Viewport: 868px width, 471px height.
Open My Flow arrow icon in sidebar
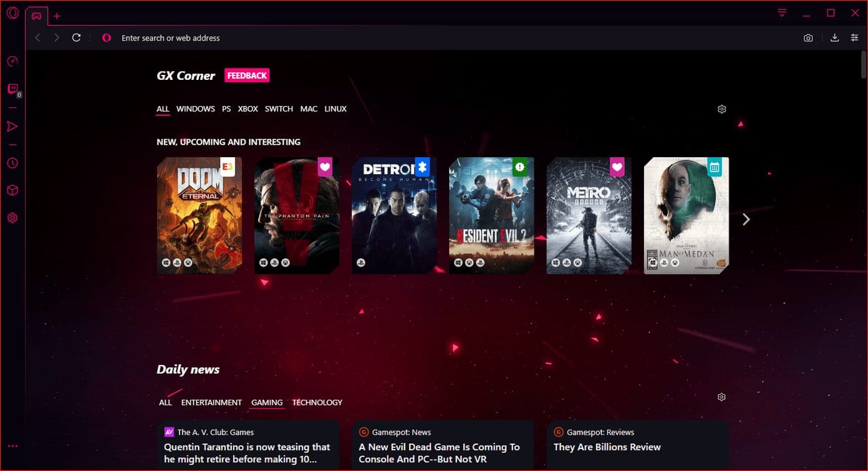pyautogui.click(x=12, y=127)
